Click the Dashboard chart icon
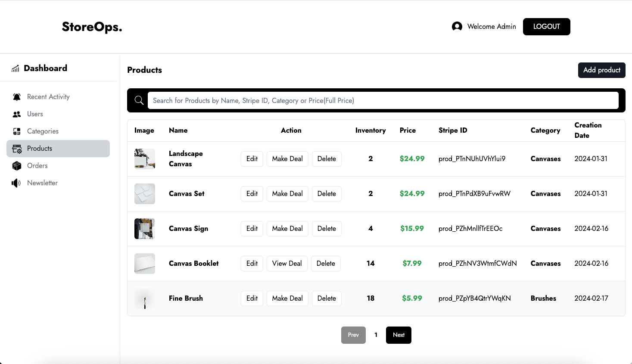Screen dimensions: 632x364 [16, 68]
